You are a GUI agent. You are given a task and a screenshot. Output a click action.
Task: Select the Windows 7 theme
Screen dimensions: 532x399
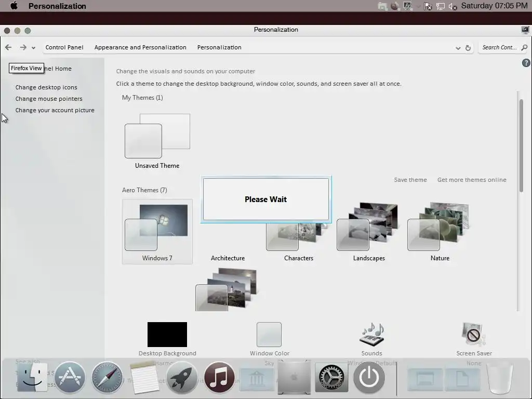point(157,232)
